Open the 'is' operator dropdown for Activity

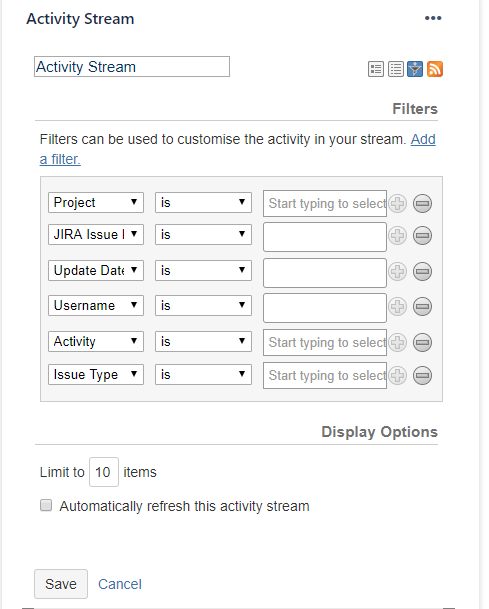pyautogui.click(x=203, y=341)
